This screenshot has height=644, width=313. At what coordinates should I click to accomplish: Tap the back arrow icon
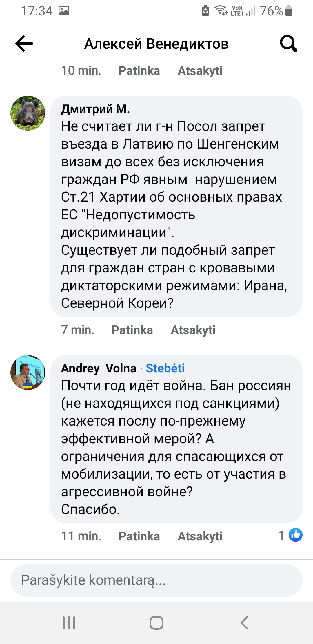pyautogui.click(x=24, y=44)
